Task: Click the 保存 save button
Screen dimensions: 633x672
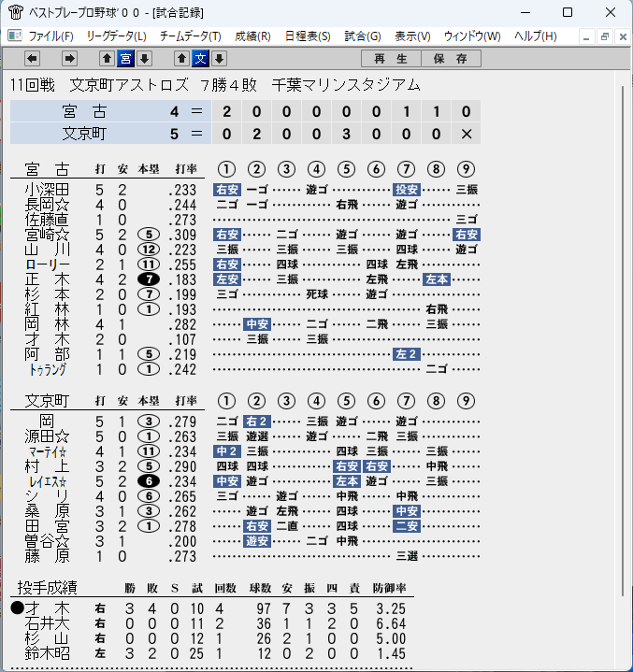Action: point(451,58)
